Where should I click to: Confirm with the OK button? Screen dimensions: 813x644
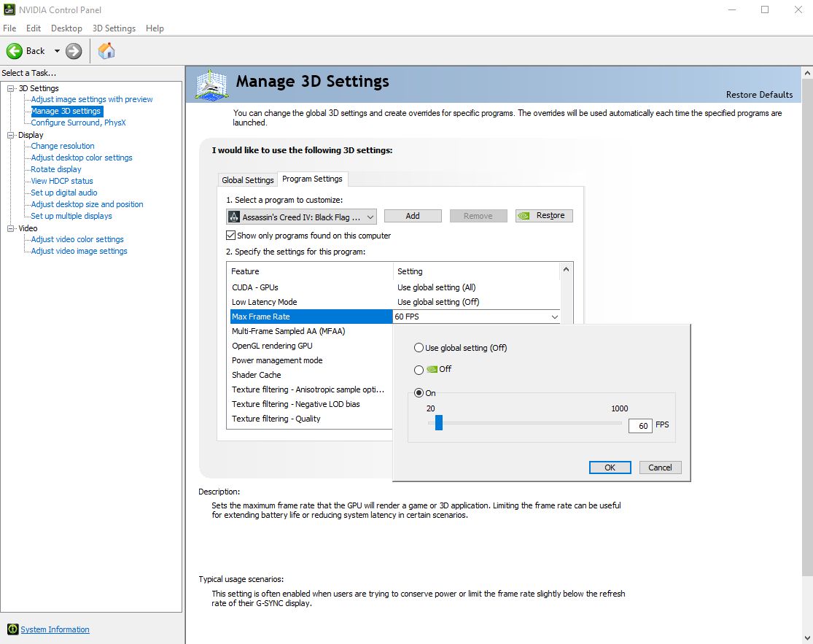point(610,468)
